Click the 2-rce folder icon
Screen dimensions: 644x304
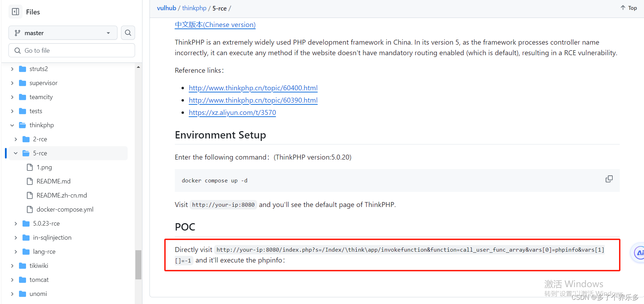coord(26,139)
